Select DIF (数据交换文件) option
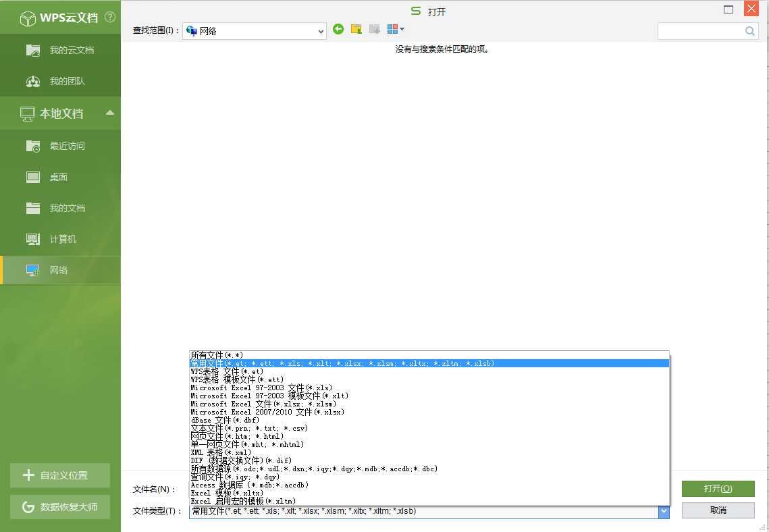The image size is (769, 532). coord(429,460)
